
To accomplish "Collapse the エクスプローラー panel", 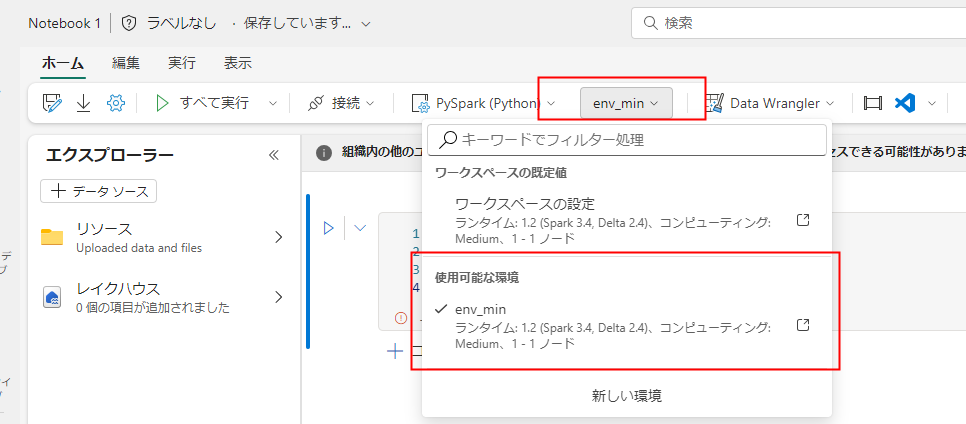I will [x=274, y=155].
